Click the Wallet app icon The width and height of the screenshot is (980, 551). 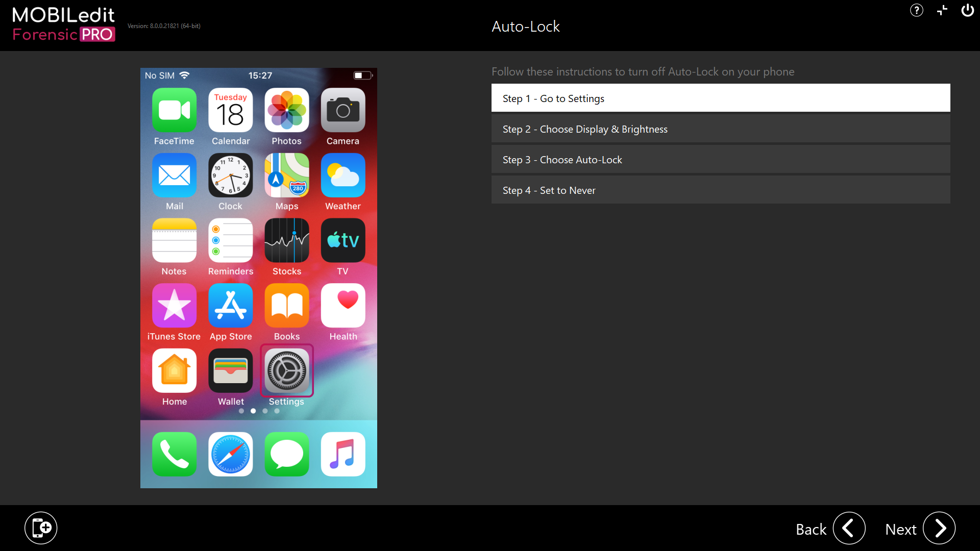click(x=231, y=371)
